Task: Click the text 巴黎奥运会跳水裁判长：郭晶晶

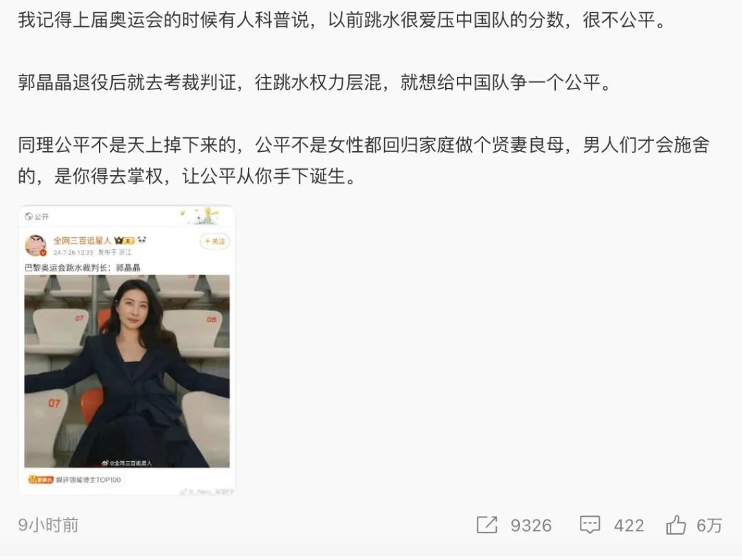Action: [x=82, y=267]
